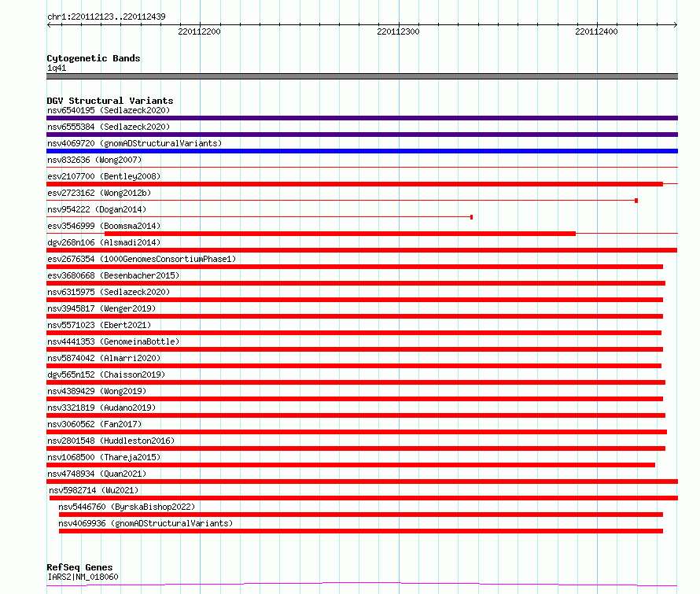Click the chr1:220112123..220112439 coordinate label

point(106,17)
